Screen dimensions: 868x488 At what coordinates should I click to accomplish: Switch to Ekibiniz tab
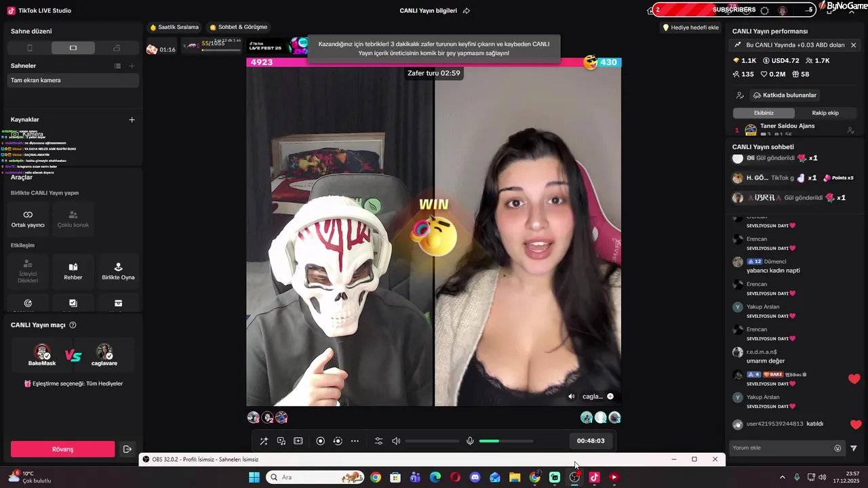764,113
